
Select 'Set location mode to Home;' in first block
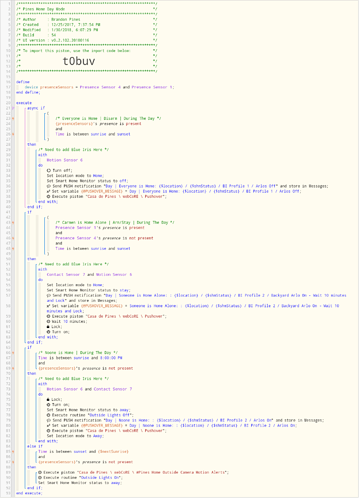[x=75, y=176]
